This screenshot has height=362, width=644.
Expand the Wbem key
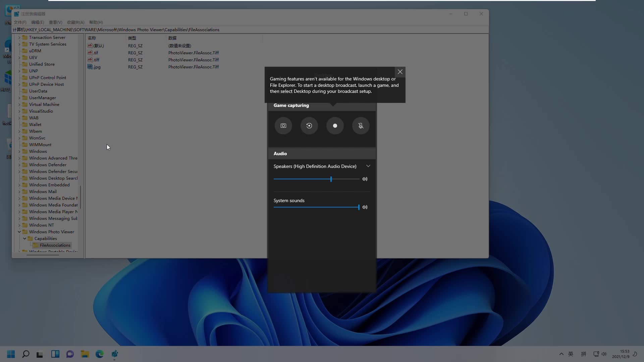coord(19,131)
